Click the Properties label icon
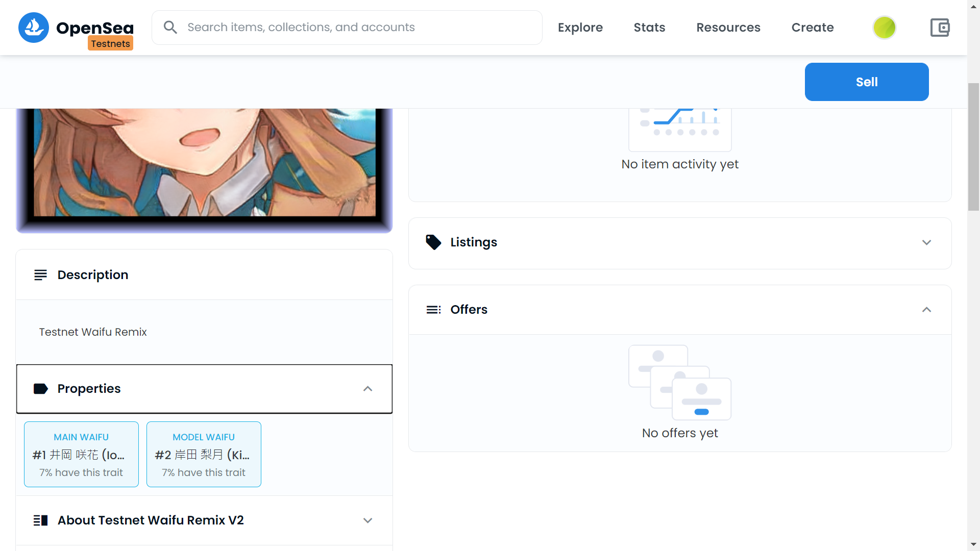Image resolution: width=980 pixels, height=551 pixels. pyautogui.click(x=41, y=389)
